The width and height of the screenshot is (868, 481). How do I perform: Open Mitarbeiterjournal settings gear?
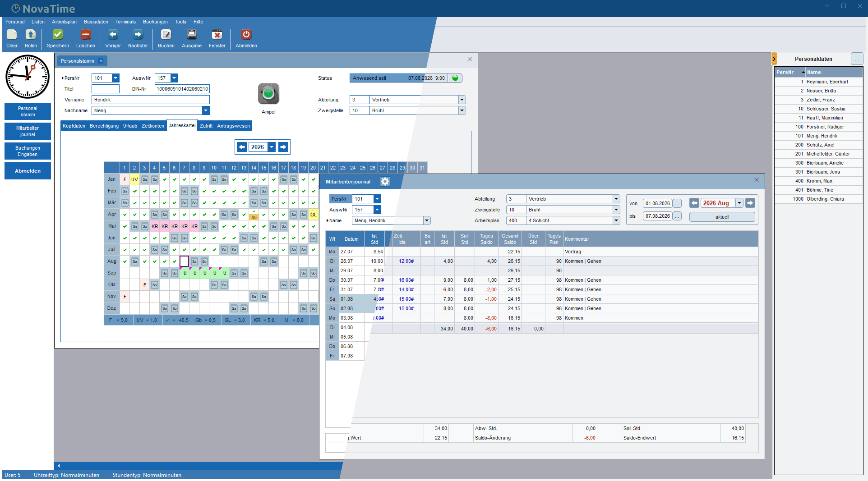tap(385, 182)
